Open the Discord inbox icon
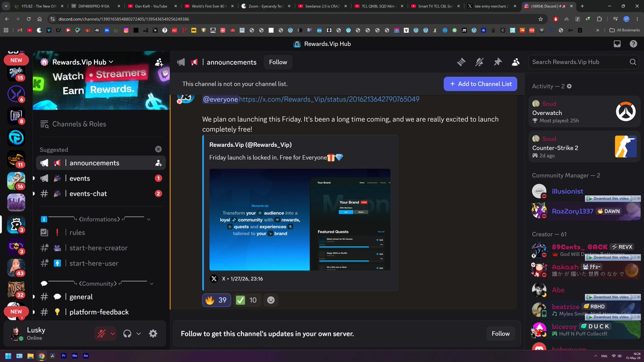This screenshot has height=362, width=644. (617, 44)
